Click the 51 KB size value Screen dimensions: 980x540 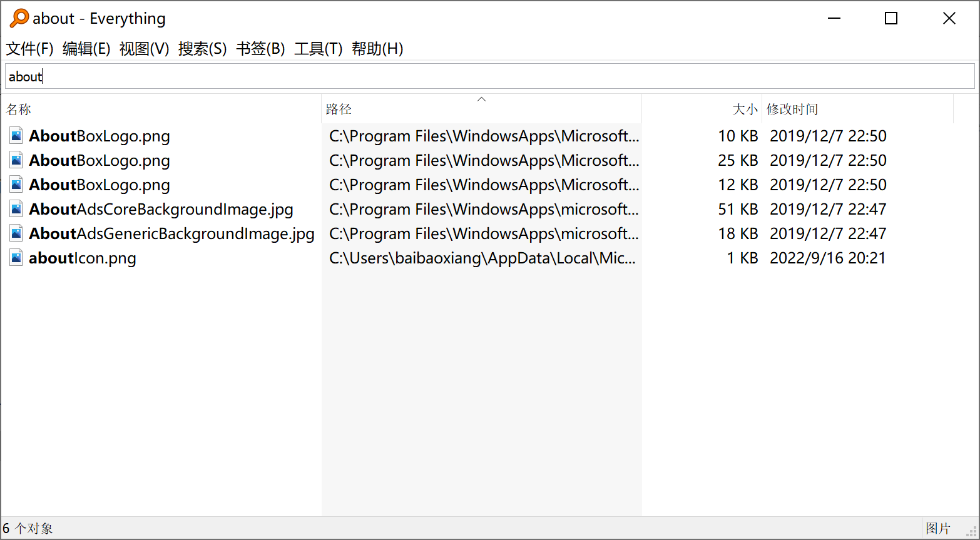click(738, 209)
